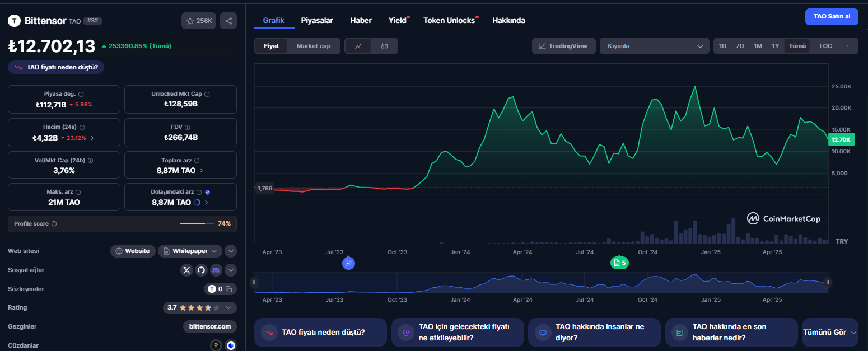Click the Dolaşımdaki arz info icon
Screen dimensions: 868x351
coord(199,192)
